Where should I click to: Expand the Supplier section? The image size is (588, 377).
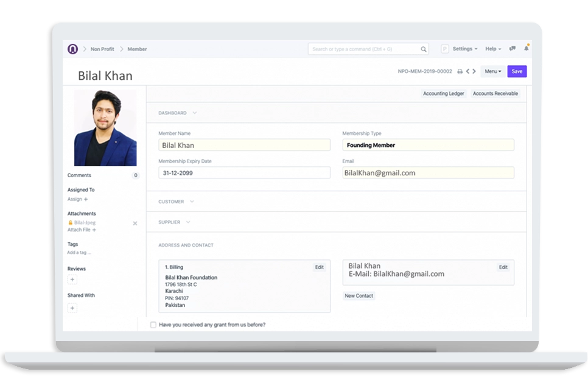(174, 222)
